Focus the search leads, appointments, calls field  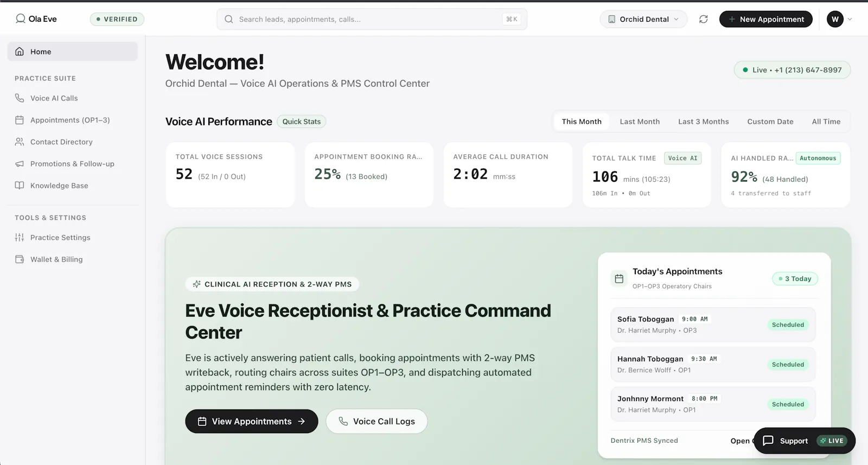pos(372,19)
